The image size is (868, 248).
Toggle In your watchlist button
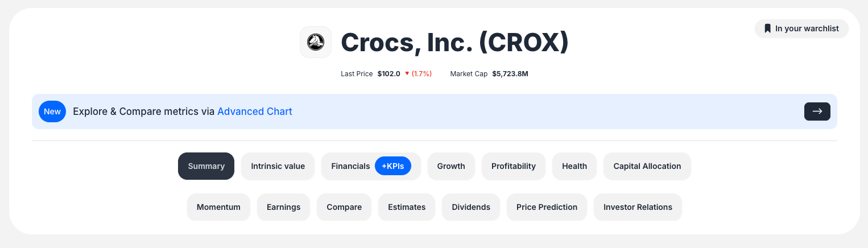801,28
